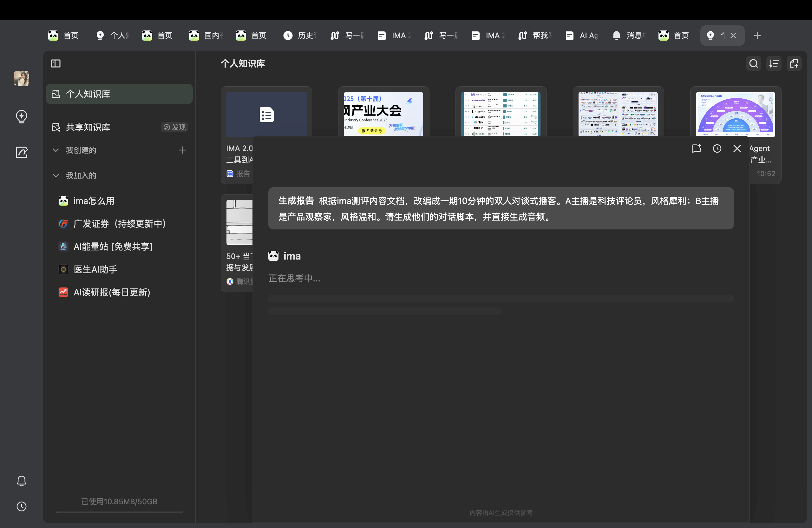Open chat history clock icon in dialog
The height and width of the screenshot is (528, 812).
click(x=717, y=148)
